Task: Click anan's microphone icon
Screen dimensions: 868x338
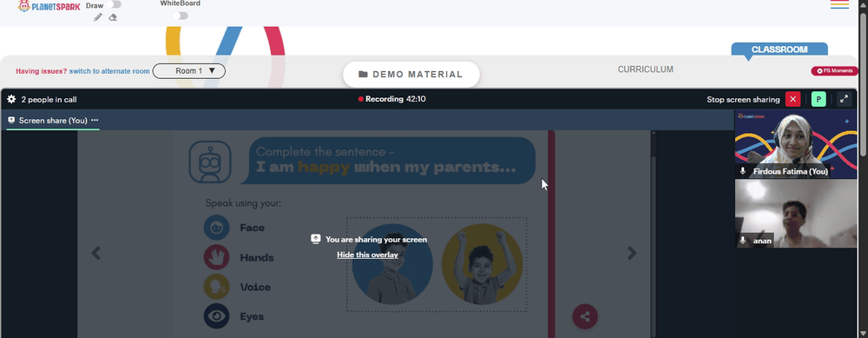Action: tap(743, 241)
